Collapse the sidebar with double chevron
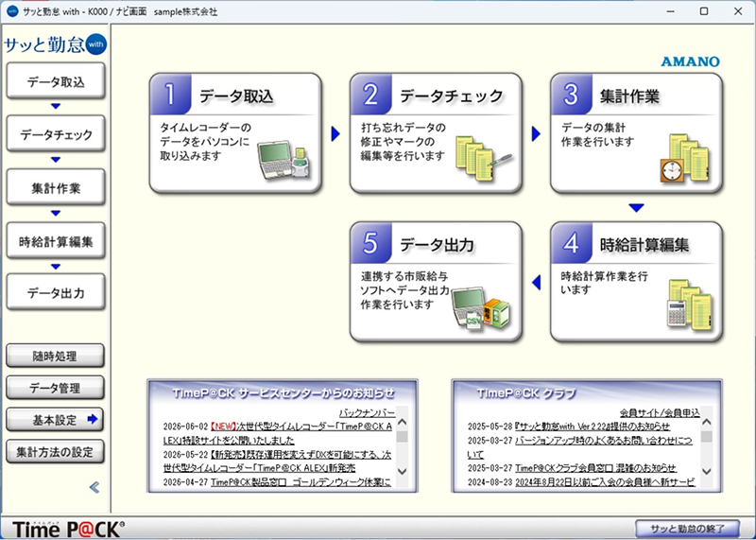This screenshot has width=756, height=540. point(94,487)
